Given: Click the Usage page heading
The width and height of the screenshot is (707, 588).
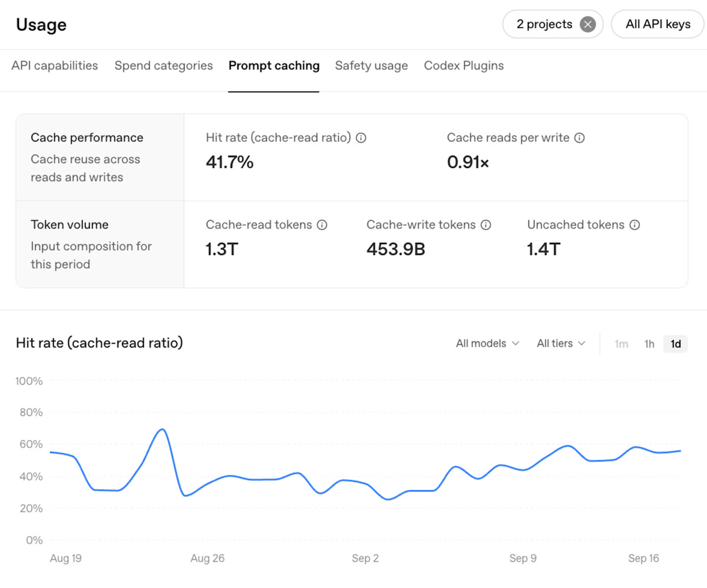Looking at the screenshot, I should pos(41,25).
